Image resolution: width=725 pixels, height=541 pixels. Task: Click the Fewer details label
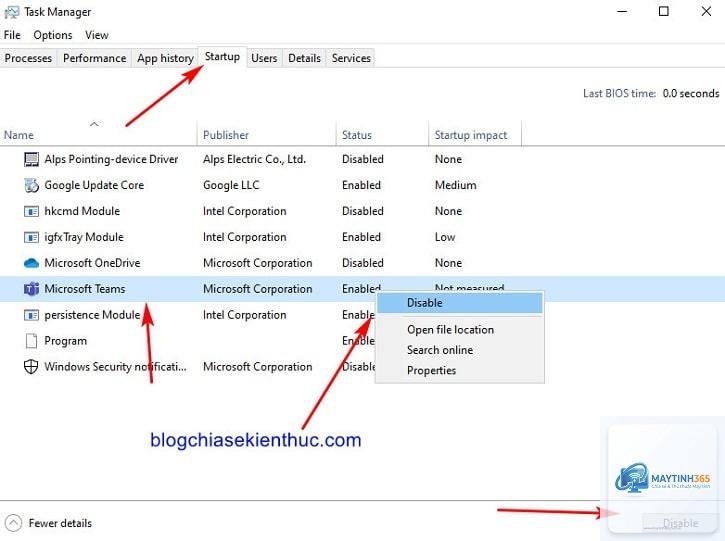coord(60,523)
